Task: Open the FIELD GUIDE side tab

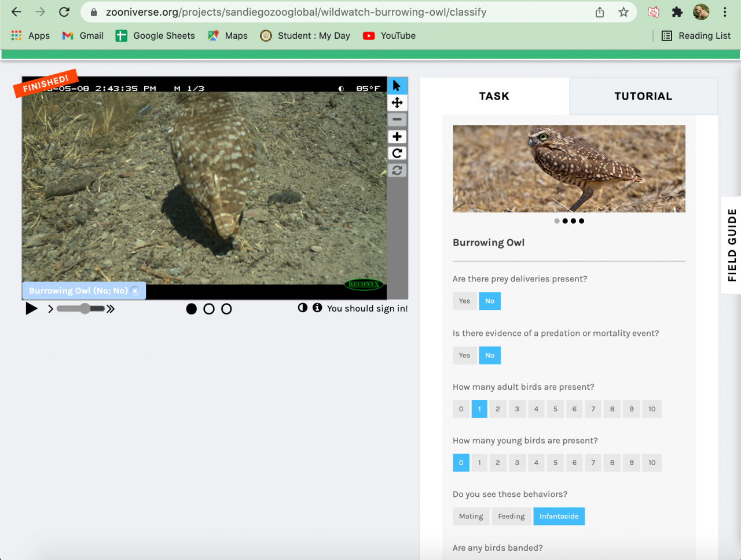Action: click(x=731, y=246)
